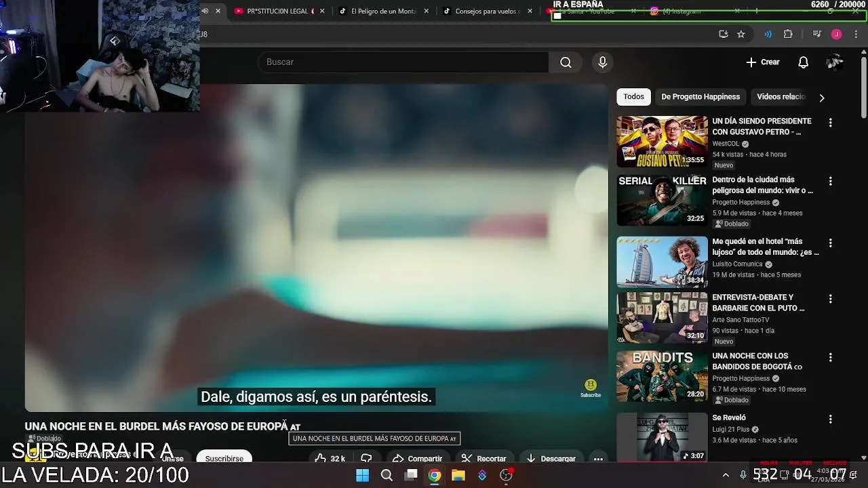Click Chrome icon in the taskbar
868x488 pixels.
(435, 475)
